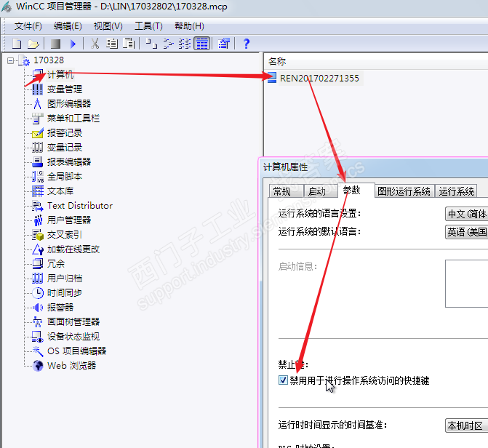Open help with the blue question mark
The height and width of the screenshot is (448, 488).
tap(246, 44)
